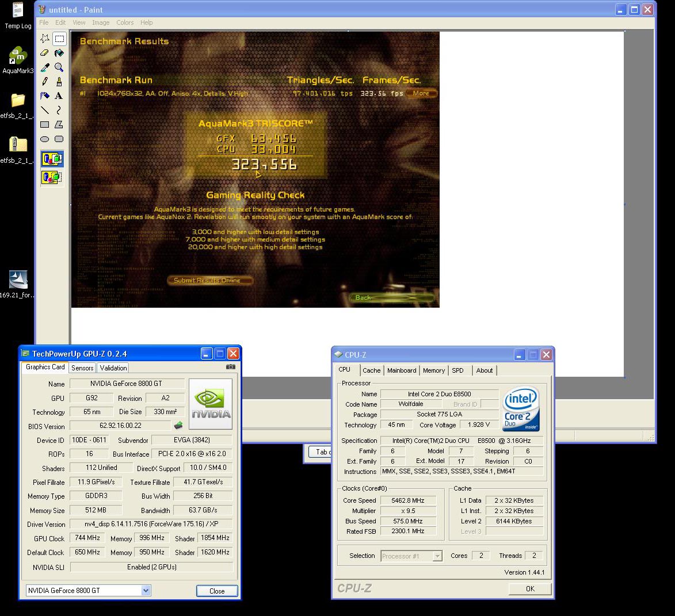This screenshot has width=675, height=616.
Task: Switch to the Mainboard tab in CPU-Z
Action: click(402, 370)
